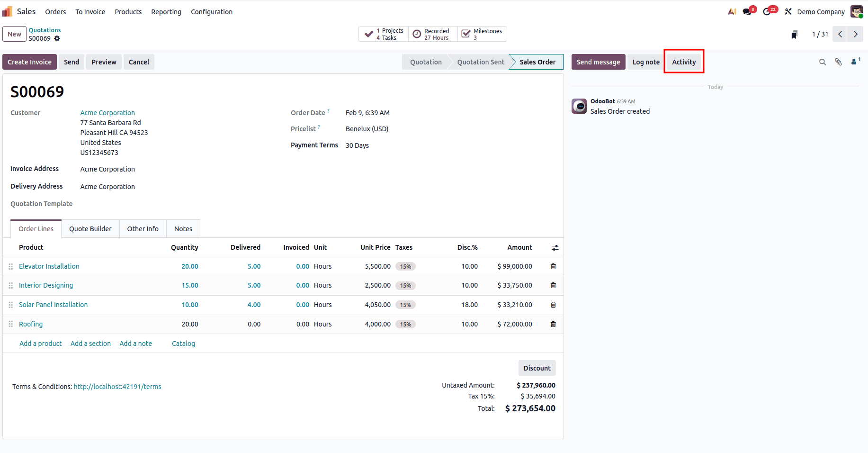Screen dimensions: 868x453
Task: View followers using the person icon
Action: pyautogui.click(x=853, y=62)
